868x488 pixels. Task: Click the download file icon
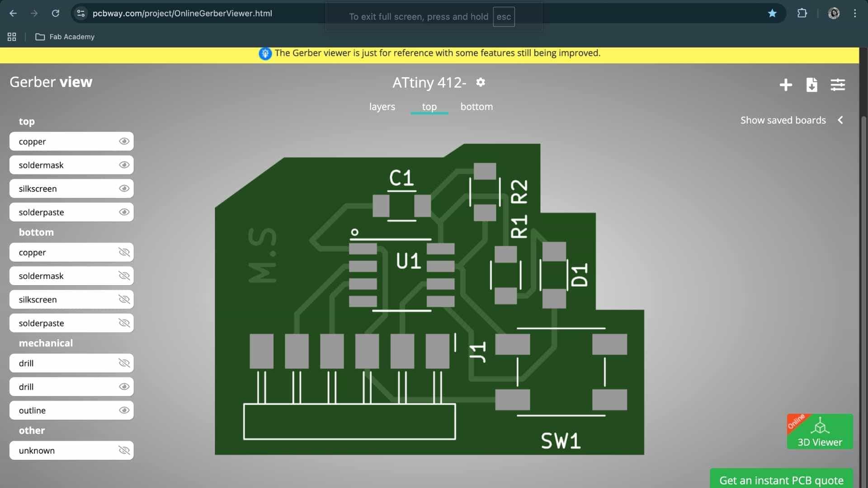(x=811, y=84)
